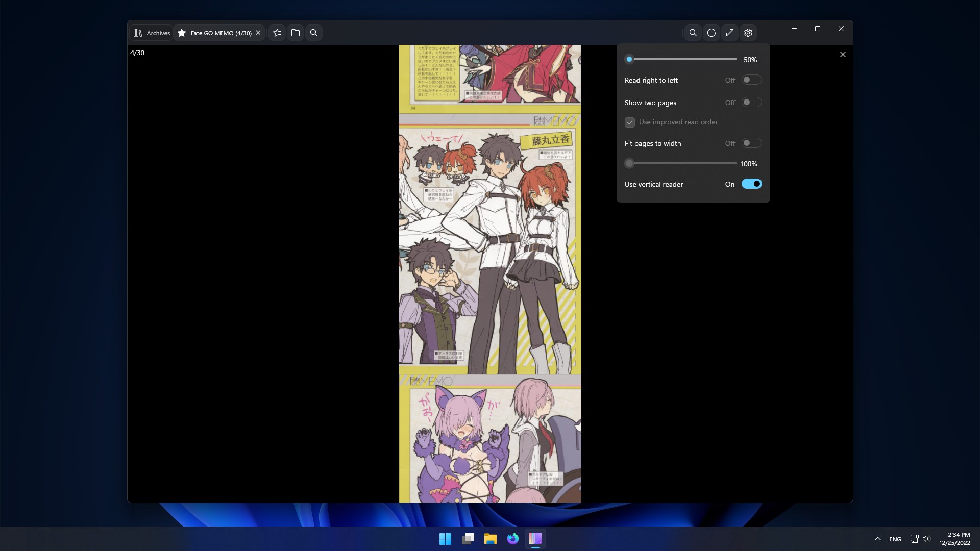Viewport: 980px width, 551px height.
Task: Click the reload archive icon
Action: click(712, 33)
